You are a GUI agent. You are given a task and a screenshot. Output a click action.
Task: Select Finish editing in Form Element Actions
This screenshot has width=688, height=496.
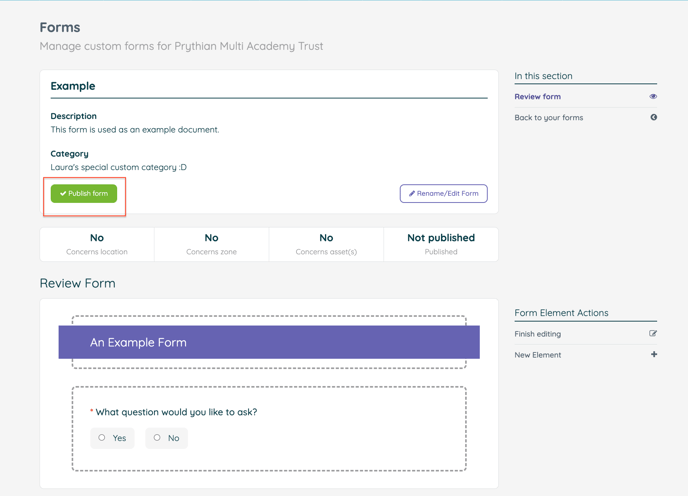pyautogui.click(x=538, y=334)
